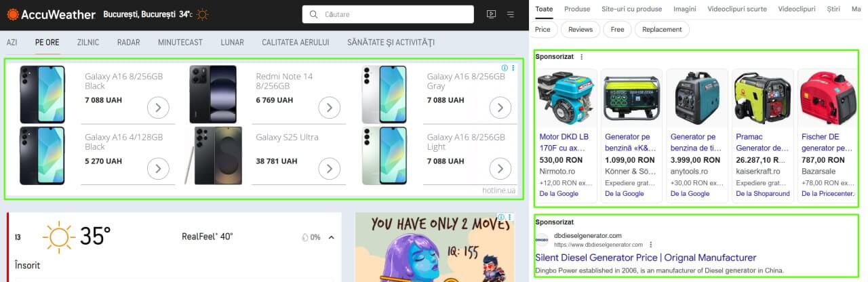Screen dimensions: 868x282
Task: Switch to the RADAR tab
Action: tap(129, 42)
